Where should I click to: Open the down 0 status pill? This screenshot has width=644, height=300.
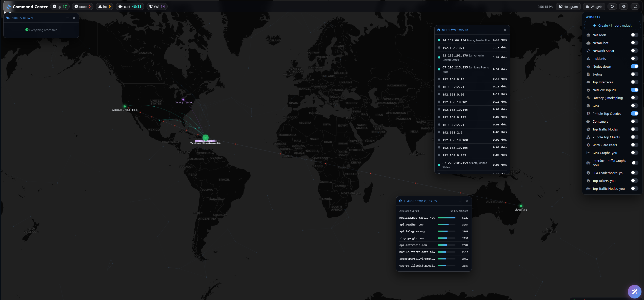[x=83, y=7]
